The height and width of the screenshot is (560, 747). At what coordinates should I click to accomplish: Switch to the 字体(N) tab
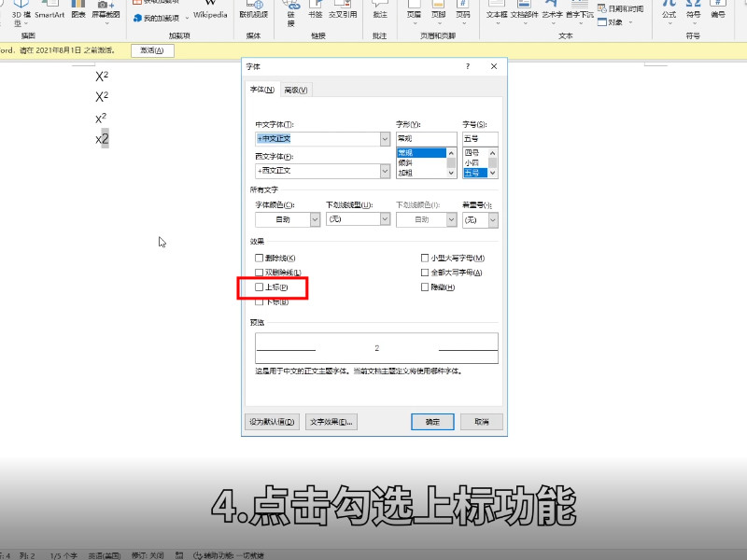coord(262,89)
